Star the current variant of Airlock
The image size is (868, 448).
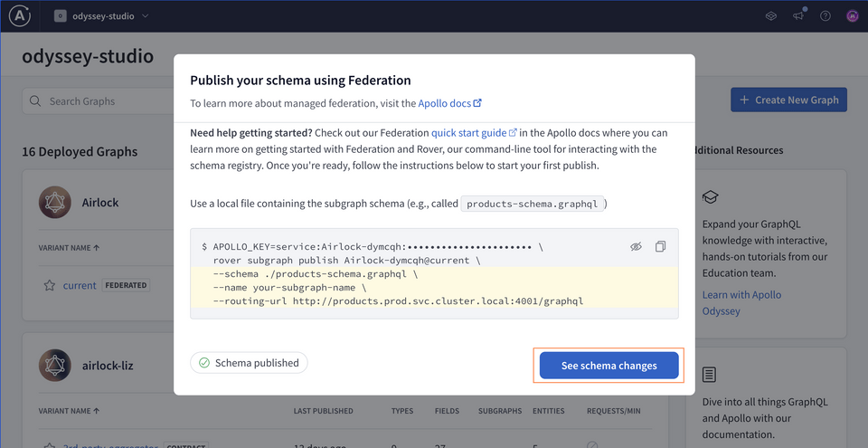click(x=49, y=286)
